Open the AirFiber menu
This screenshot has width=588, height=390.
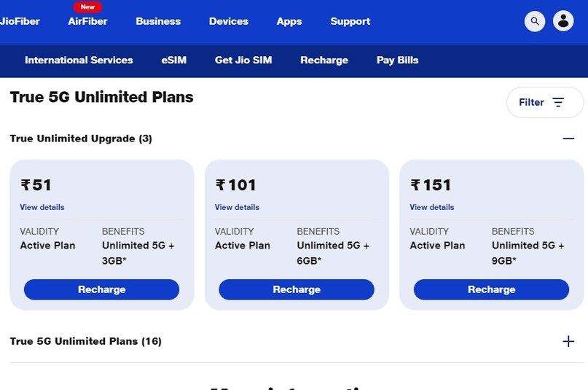(87, 21)
